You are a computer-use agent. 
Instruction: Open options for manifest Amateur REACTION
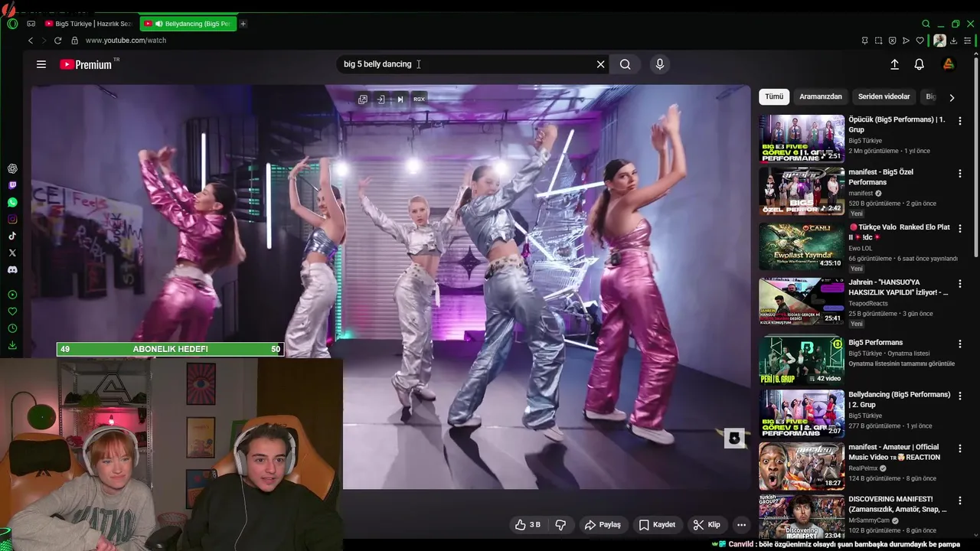[960, 448]
